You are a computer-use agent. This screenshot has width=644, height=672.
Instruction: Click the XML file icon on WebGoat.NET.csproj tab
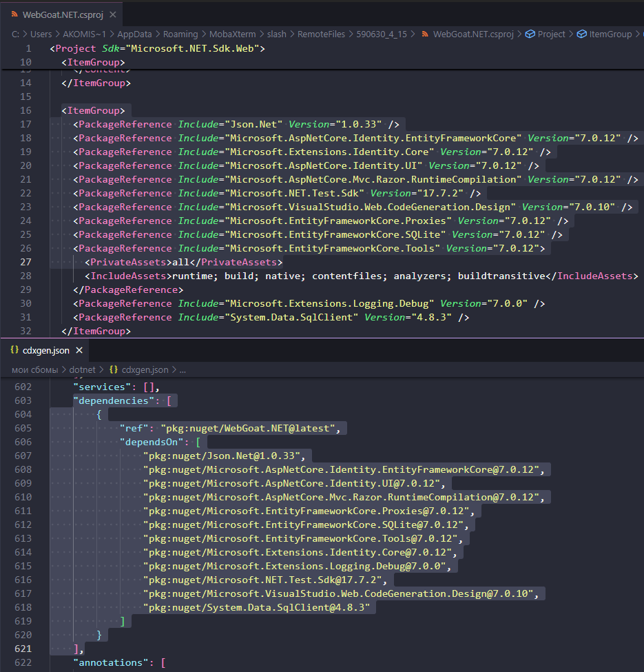(14, 14)
